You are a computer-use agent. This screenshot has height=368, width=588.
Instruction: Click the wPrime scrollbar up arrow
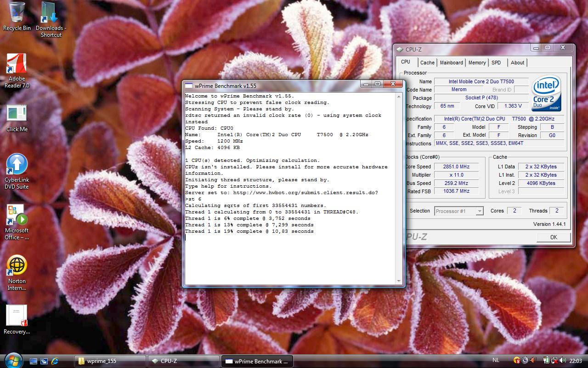pos(399,96)
